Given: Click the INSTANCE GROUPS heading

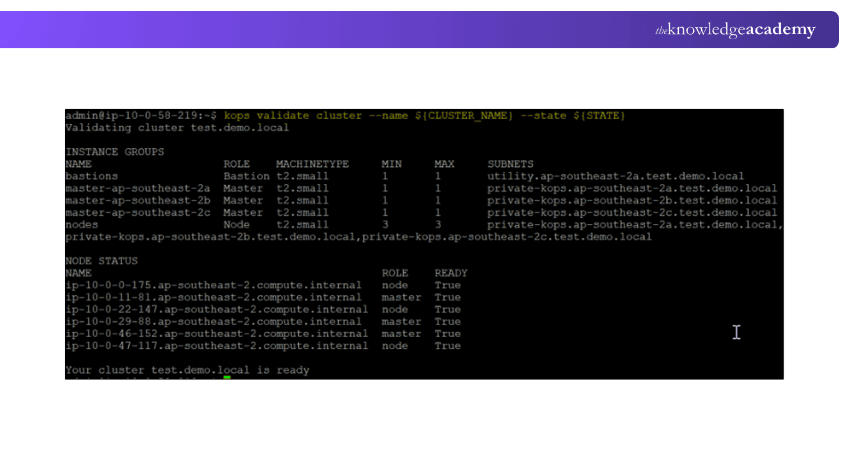Looking at the screenshot, I should (x=114, y=151).
